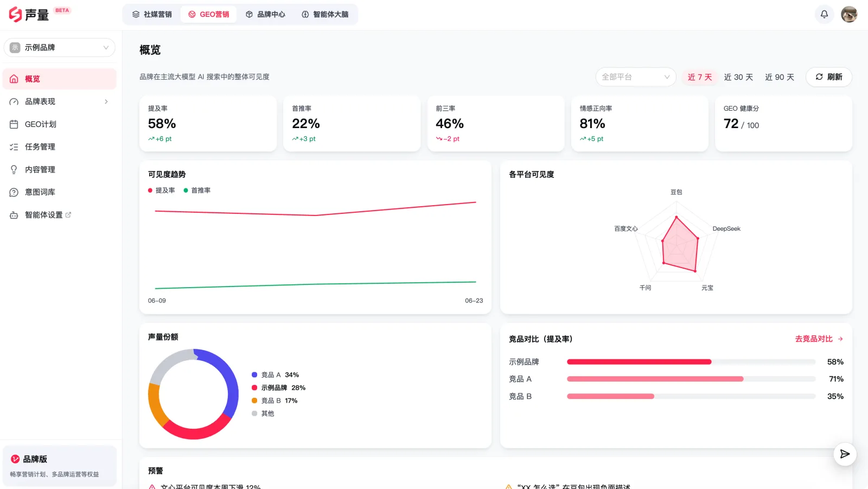Click the 社媒营销 layers icon
Image resolution: width=868 pixels, height=489 pixels.
coord(136,15)
